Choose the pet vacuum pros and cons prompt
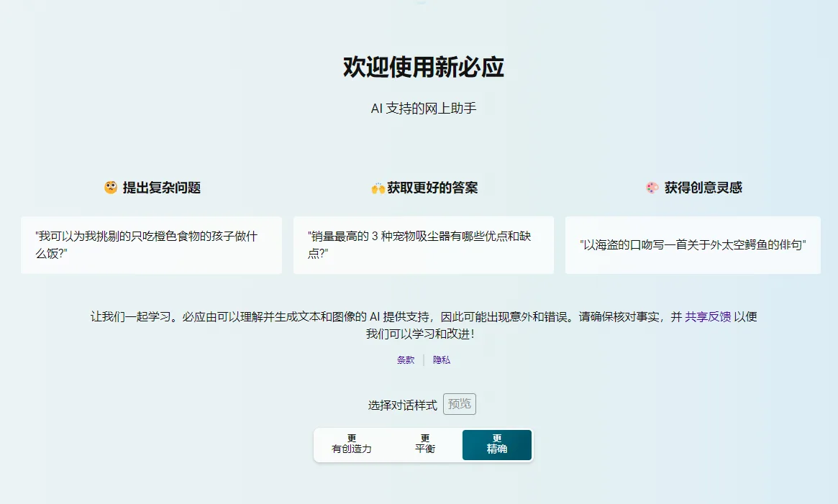838x504 pixels. [x=423, y=244]
